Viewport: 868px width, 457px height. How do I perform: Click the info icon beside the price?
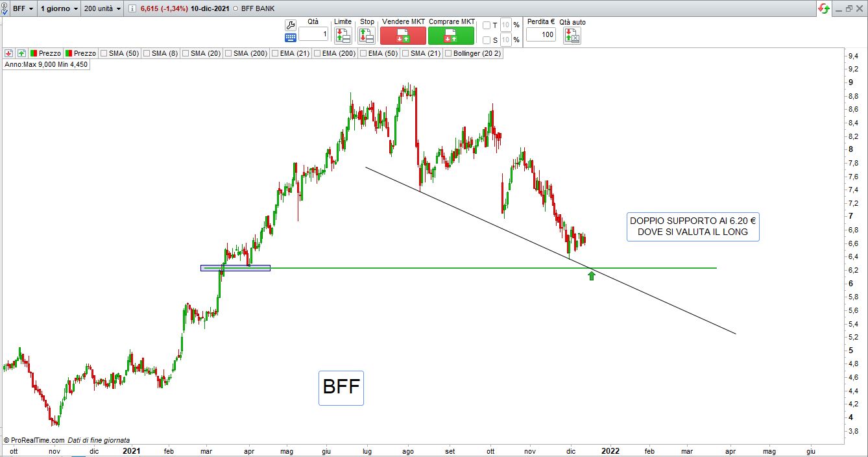(133, 8)
